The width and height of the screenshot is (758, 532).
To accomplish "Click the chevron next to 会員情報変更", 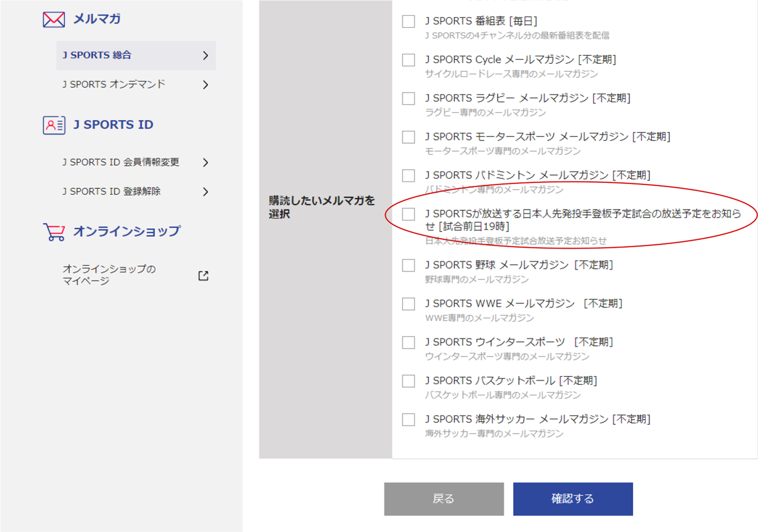I will [205, 162].
